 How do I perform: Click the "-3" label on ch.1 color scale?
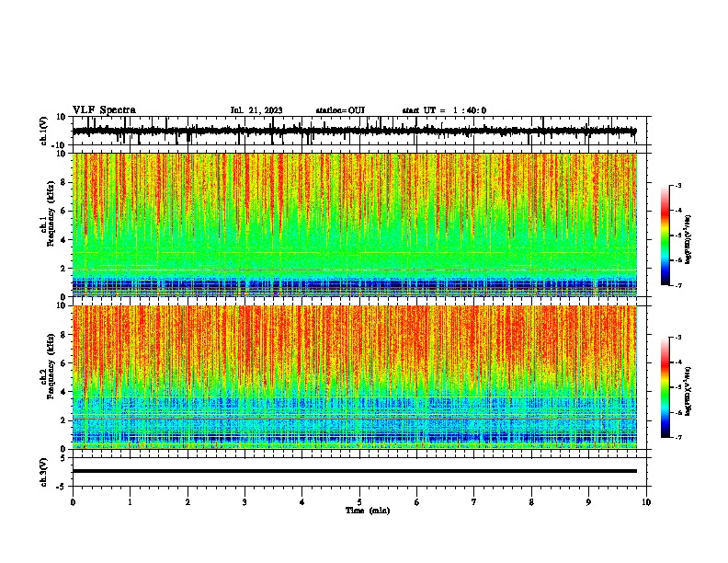pyautogui.click(x=677, y=185)
